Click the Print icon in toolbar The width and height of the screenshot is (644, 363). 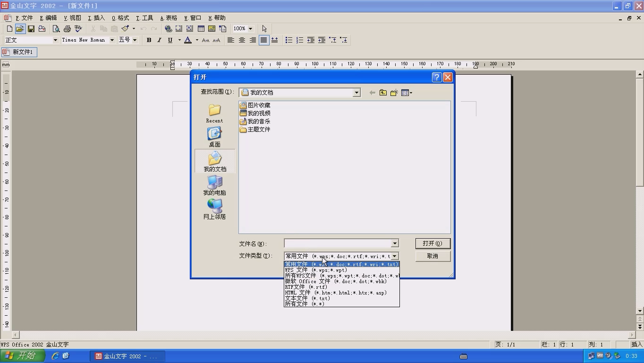[x=67, y=29]
